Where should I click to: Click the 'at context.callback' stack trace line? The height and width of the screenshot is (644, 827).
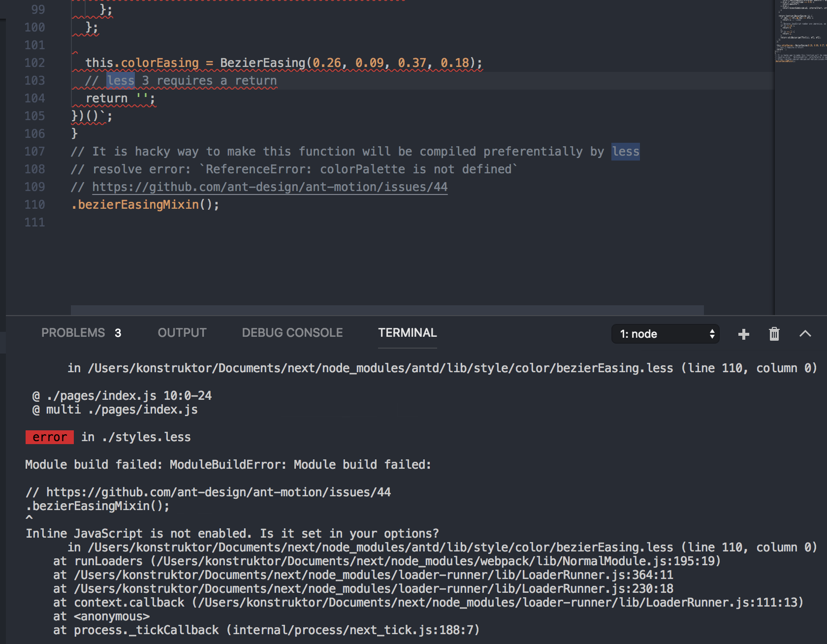pyautogui.click(x=428, y=603)
